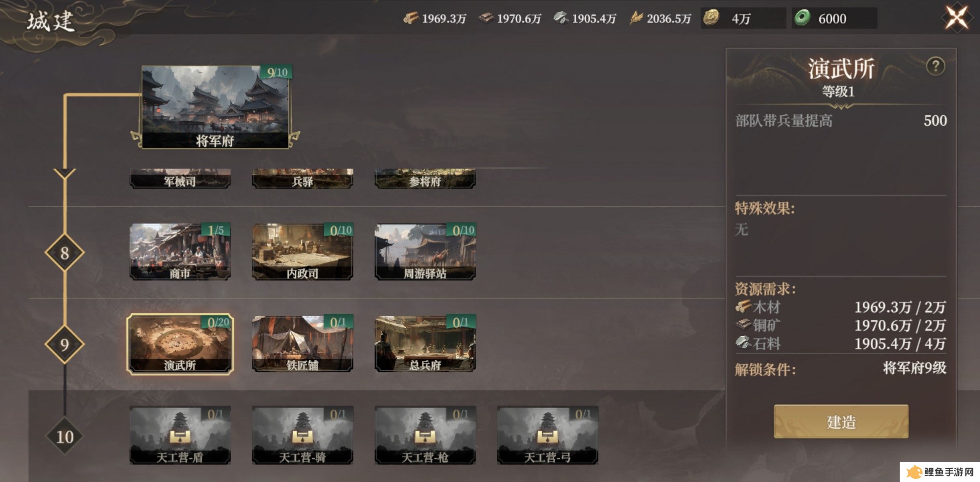The width and height of the screenshot is (980, 482).
Task: Select the 总兵府 building card
Action: pyautogui.click(x=425, y=343)
